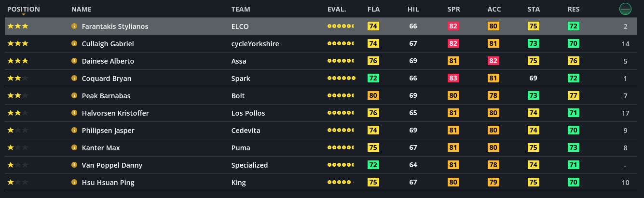Select the Hsu Hsuan Ping rider name
This screenshot has height=198, width=644.
pyautogui.click(x=108, y=183)
